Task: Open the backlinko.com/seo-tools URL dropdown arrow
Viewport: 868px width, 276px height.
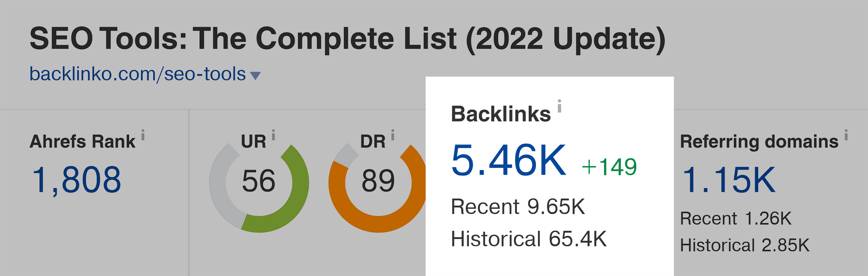Action: point(255,76)
